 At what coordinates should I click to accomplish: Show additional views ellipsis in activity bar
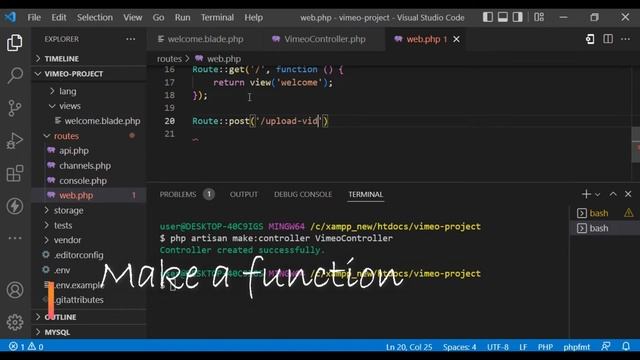(x=15, y=238)
